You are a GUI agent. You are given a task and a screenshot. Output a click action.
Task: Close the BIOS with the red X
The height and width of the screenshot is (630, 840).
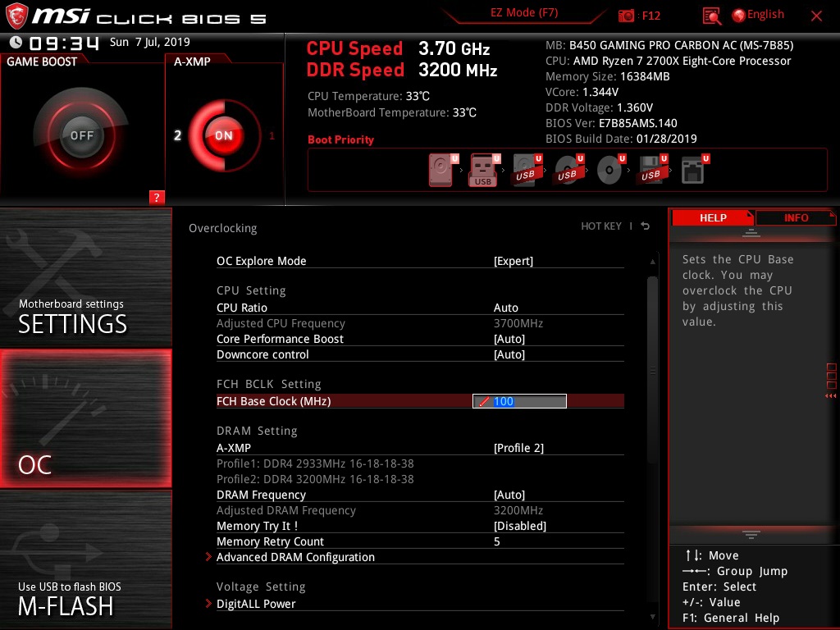click(x=816, y=16)
